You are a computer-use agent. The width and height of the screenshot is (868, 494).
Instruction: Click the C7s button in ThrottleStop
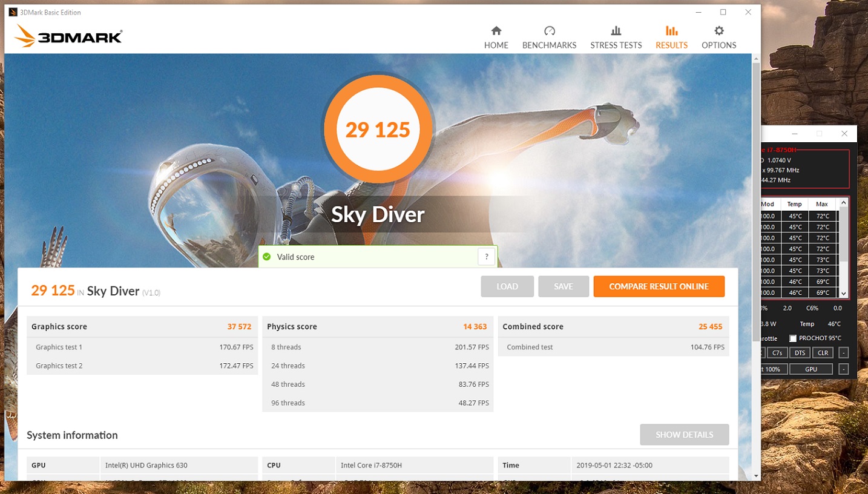(777, 353)
